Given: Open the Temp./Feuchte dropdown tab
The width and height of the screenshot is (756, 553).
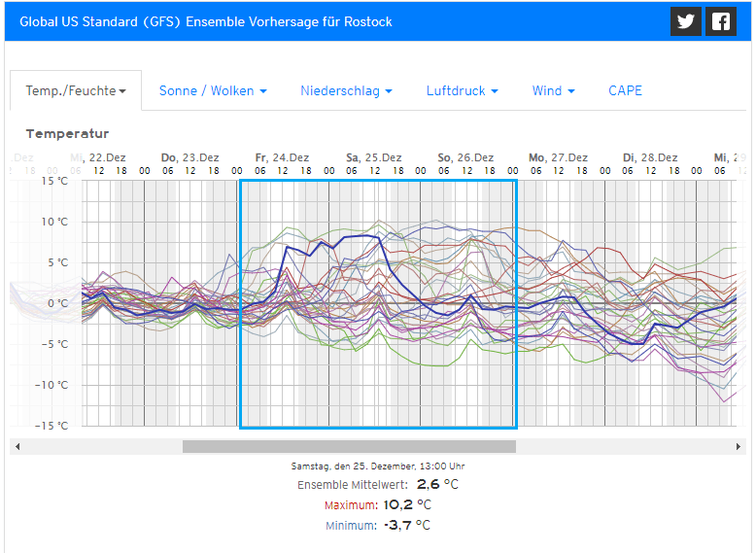Looking at the screenshot, I should 76,90.
